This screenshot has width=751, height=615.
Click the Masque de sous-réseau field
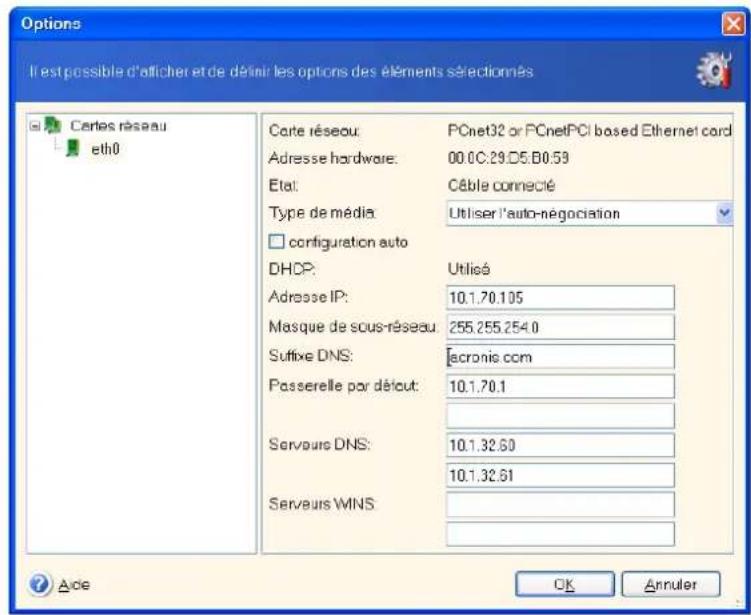(x=560, y=327)
